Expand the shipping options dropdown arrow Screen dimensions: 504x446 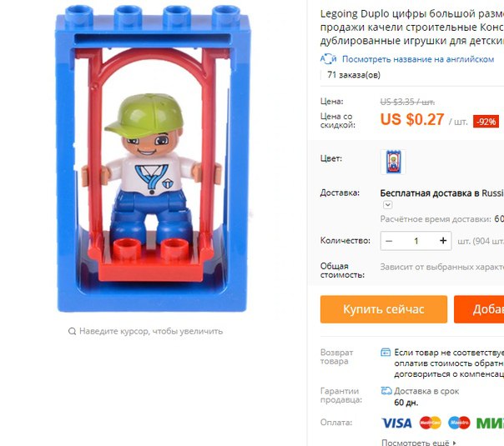pos(388,205)
